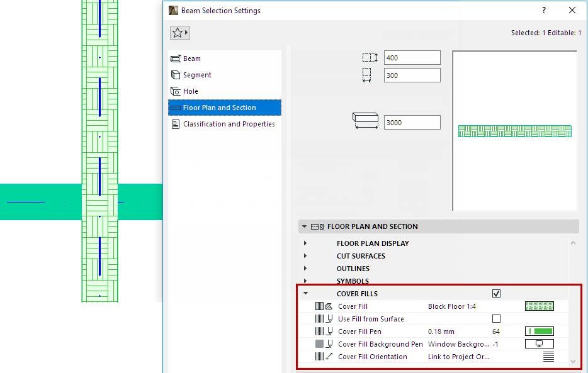Open the Cover Fill Background Pen swatch

pos(540,344)
